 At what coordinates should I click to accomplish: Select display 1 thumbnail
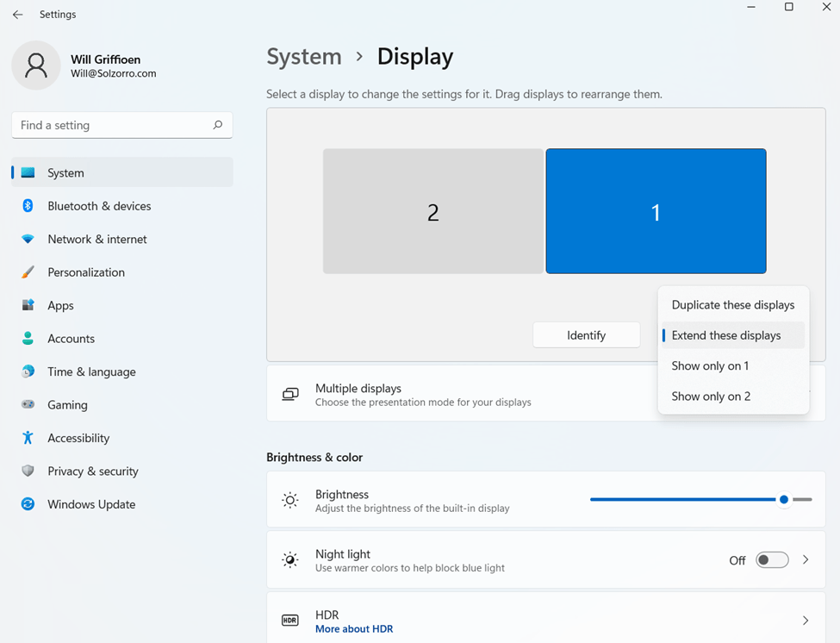pos(656,211)
